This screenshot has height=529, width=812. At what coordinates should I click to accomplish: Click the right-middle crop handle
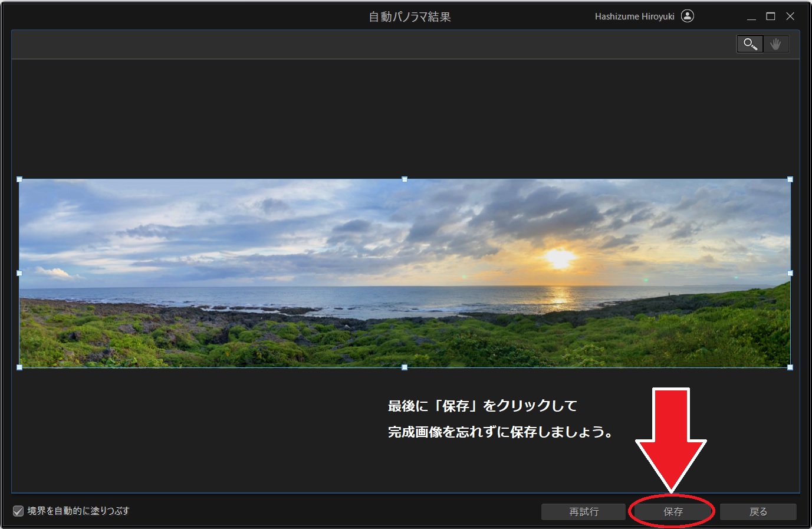[790, 273]
